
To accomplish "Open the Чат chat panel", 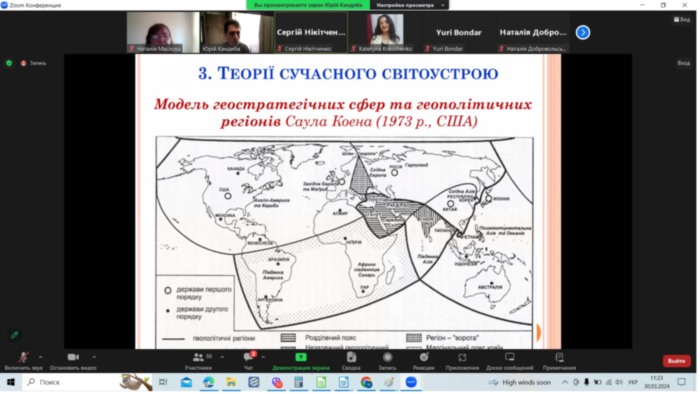I will tap(248, 361).
